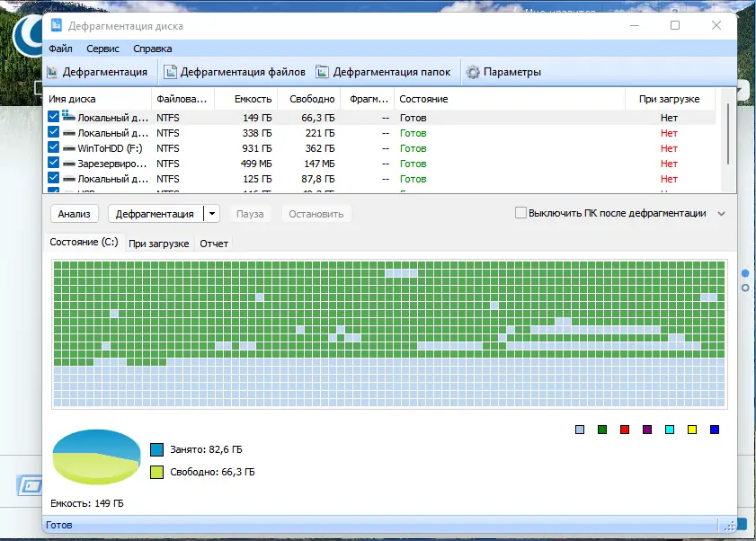Click the green legend swatch
Screen dimensions: 756x541
point(602,430)
